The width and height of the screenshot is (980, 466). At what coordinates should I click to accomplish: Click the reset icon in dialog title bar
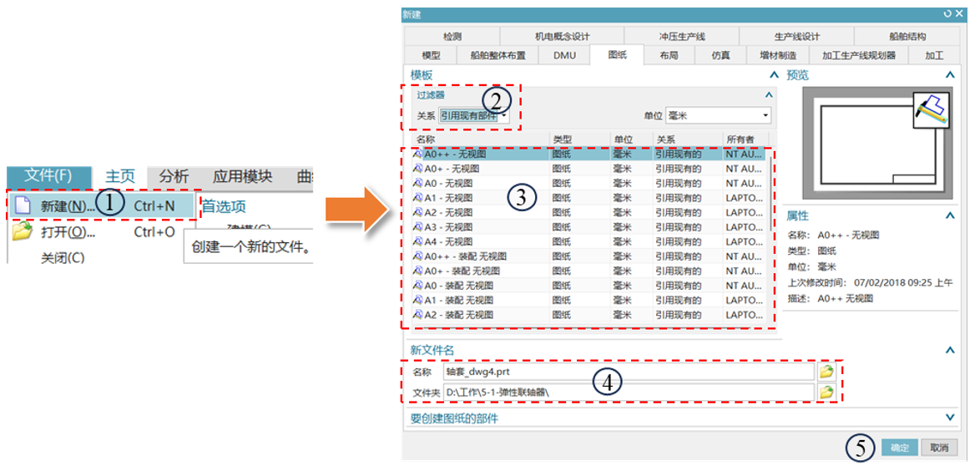(947, 13)
